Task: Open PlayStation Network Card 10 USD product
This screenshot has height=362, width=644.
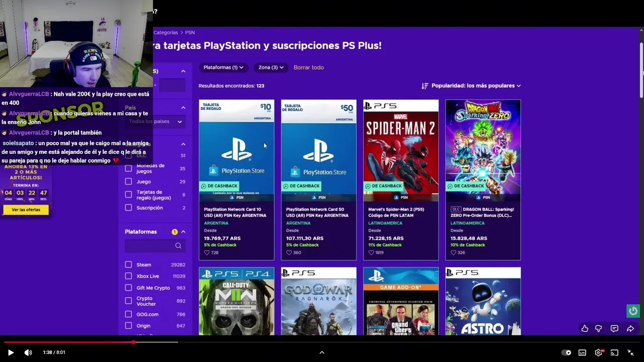Action: (236, 179)
